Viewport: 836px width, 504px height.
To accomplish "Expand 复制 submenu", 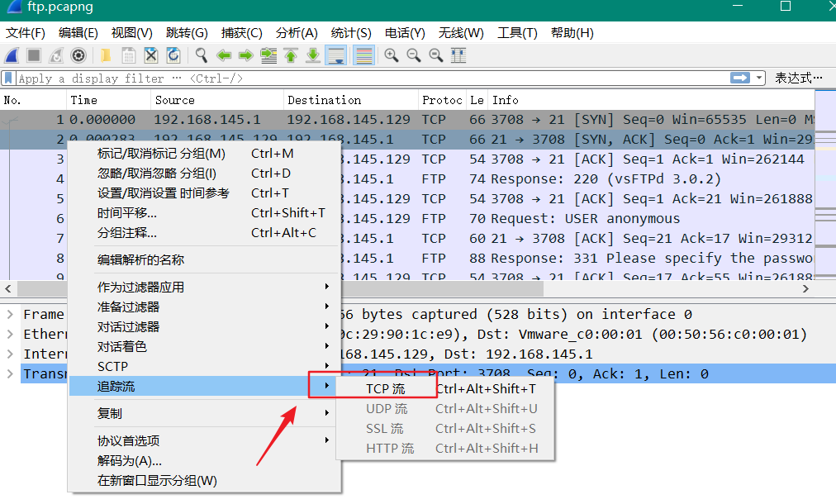I will tap(204, 413).
